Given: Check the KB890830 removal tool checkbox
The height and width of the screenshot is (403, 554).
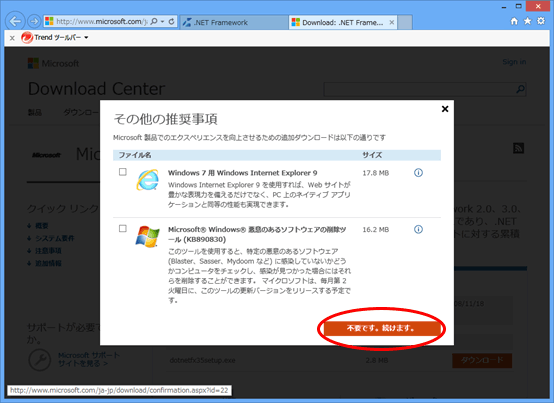Looking at the screenshot, I should pos(123,229).
